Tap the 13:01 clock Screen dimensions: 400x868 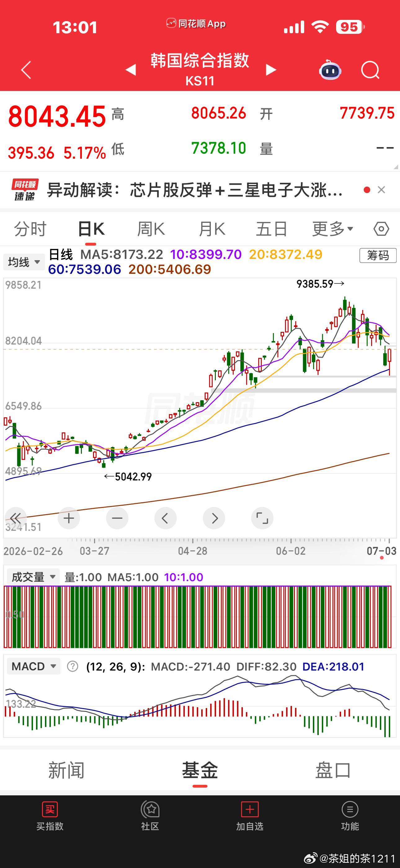pos(75,27)
